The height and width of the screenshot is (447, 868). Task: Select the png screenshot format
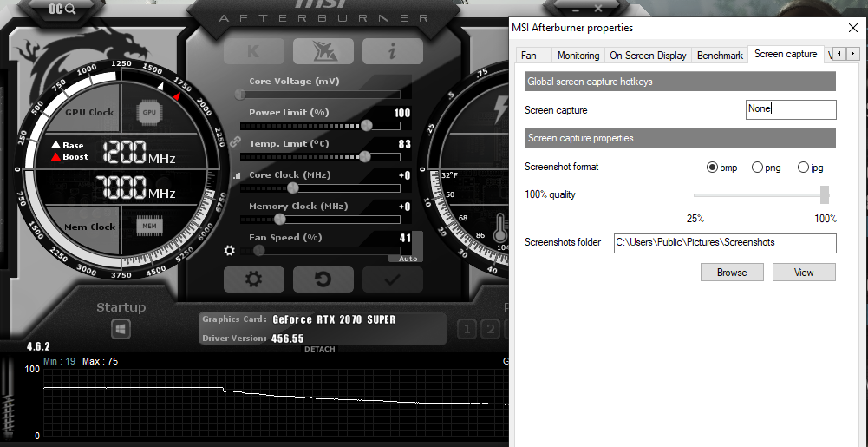point(767,168)
